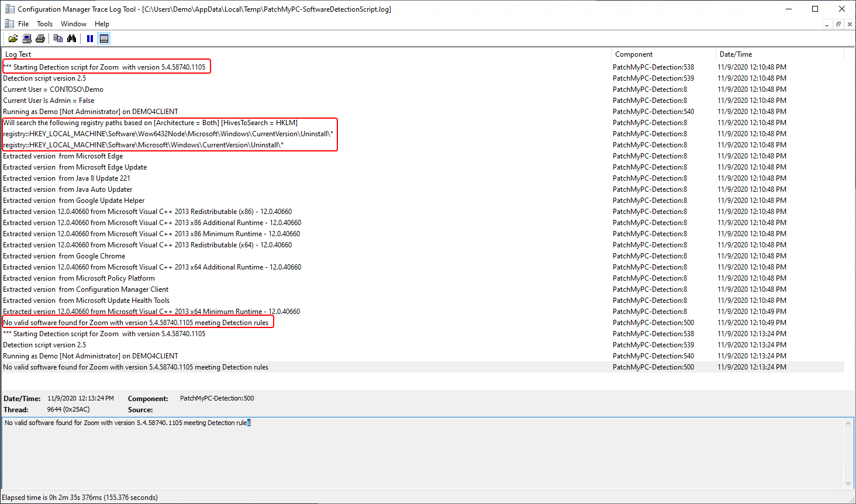The height and width of the screenshot is (504, 856).
Task: Click the application icon in title bar
Action: pos(9,9)
